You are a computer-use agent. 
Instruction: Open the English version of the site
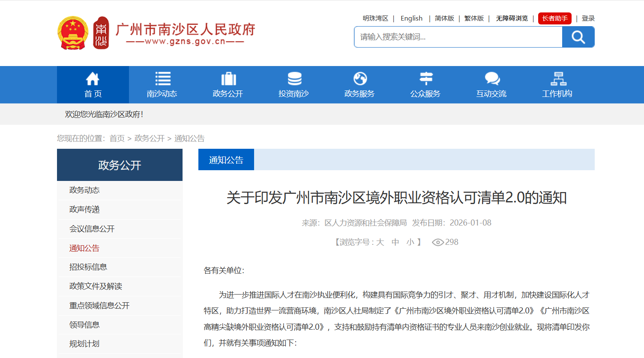[x=411, y=18]
